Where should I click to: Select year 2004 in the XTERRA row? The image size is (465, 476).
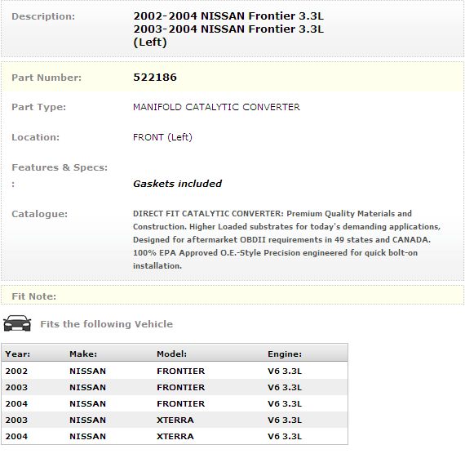[x=16, y=437]
